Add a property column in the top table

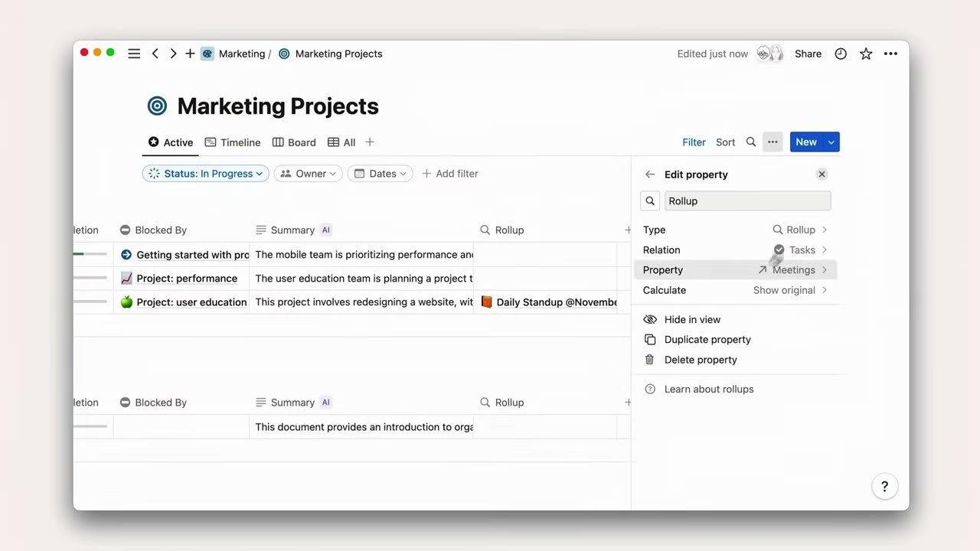tap(628, 230)
